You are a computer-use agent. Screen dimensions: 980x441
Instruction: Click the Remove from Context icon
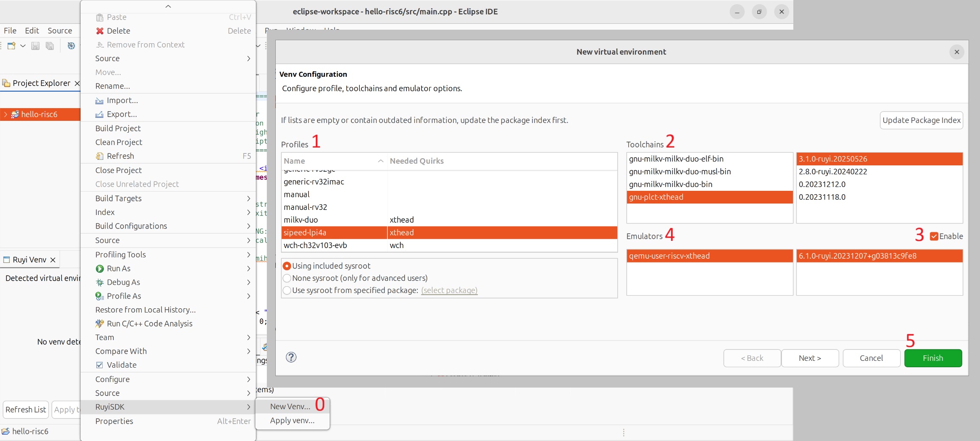[x=100, y=45]
